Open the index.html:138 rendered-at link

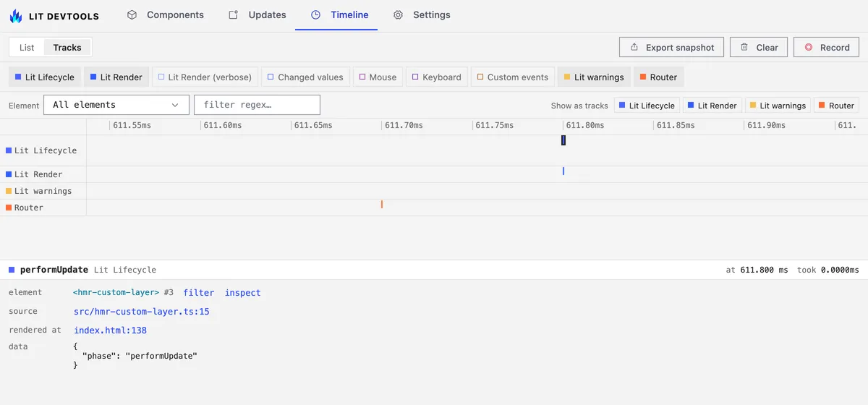(x=110, y=331)
